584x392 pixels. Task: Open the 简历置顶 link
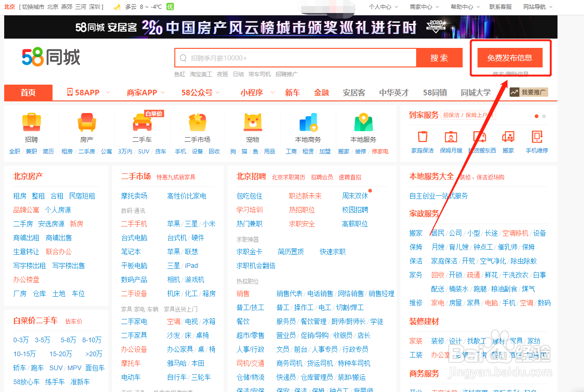(291, 252)
